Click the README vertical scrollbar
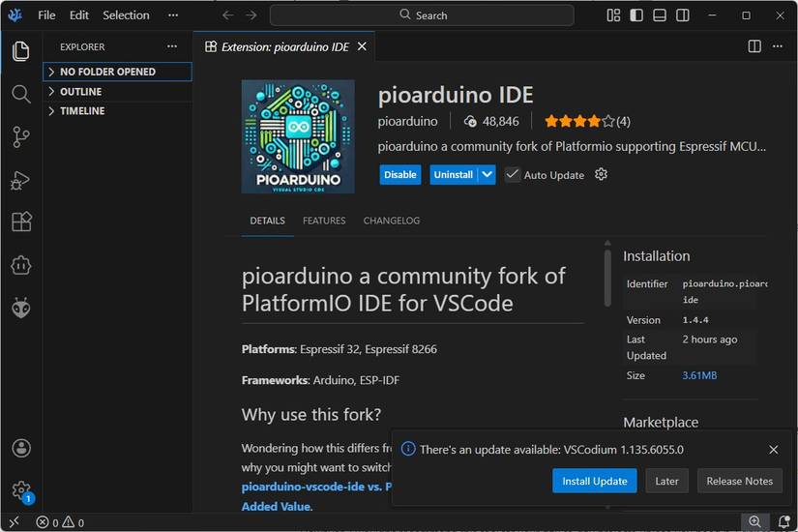Image resolution: width=798 pixels, height=532 pixels. point(607,278)
